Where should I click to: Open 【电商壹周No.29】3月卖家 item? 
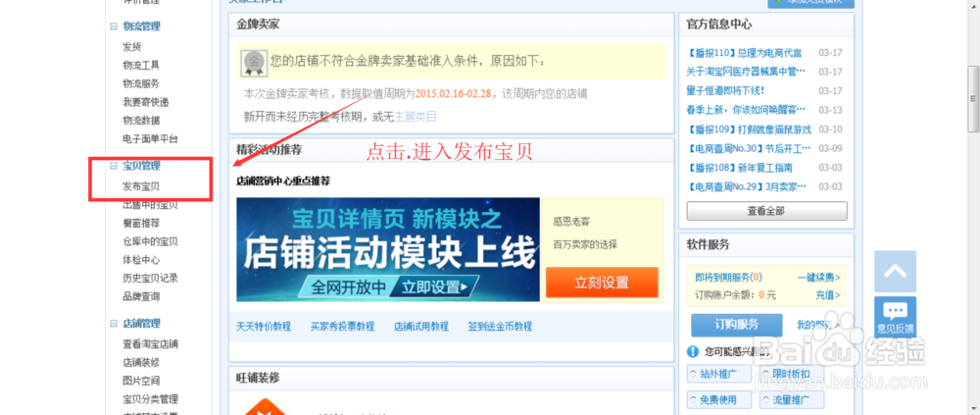(x=746, y=186)
